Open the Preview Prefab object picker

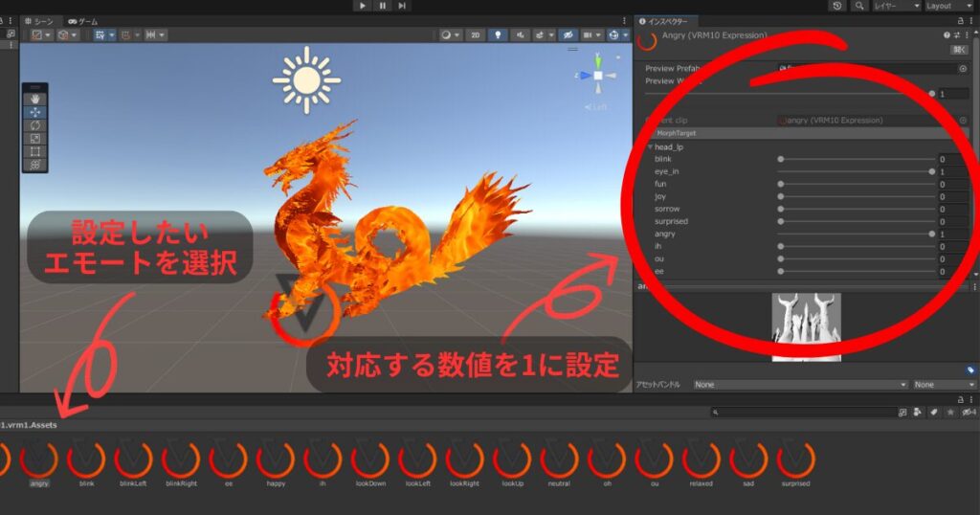pyautogui.click(x=963, y=69)
